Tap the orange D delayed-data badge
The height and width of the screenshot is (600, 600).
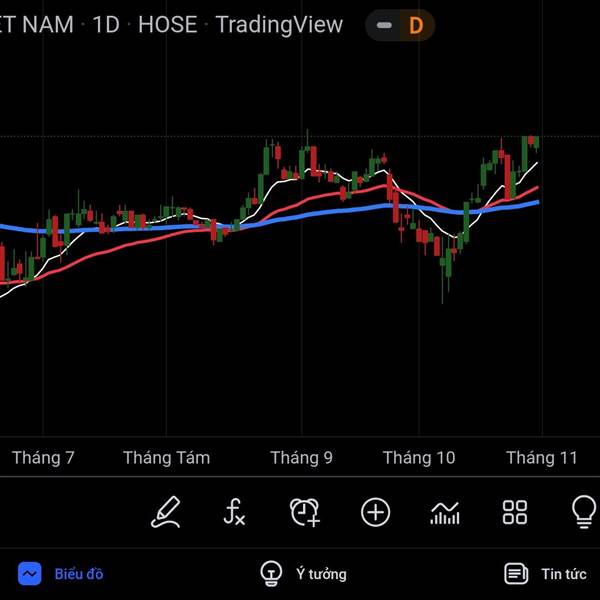pos(416,26)
